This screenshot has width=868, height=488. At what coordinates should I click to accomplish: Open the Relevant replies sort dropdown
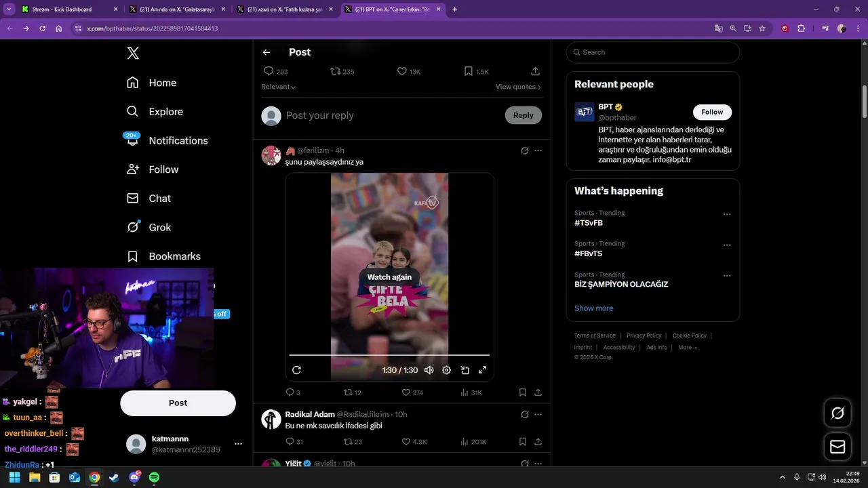[x=279, y=87]
